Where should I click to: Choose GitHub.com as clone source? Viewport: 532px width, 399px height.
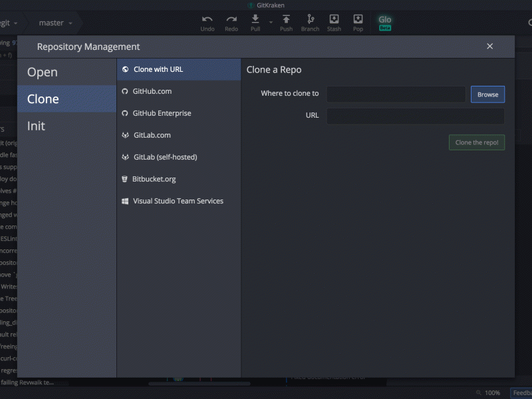coord(179,91)
